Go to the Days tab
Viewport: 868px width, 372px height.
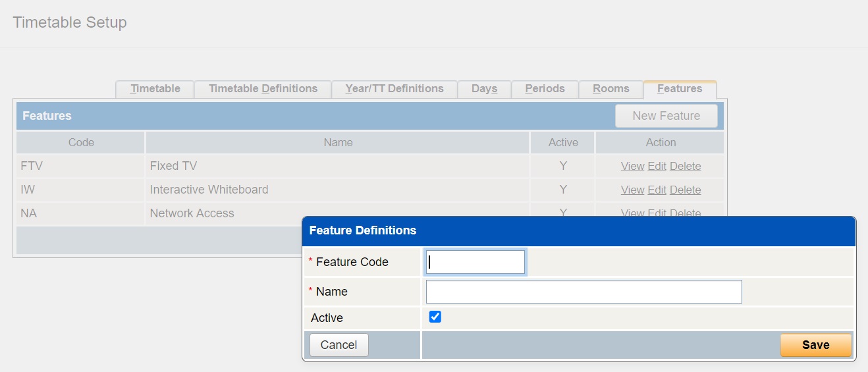484,89
